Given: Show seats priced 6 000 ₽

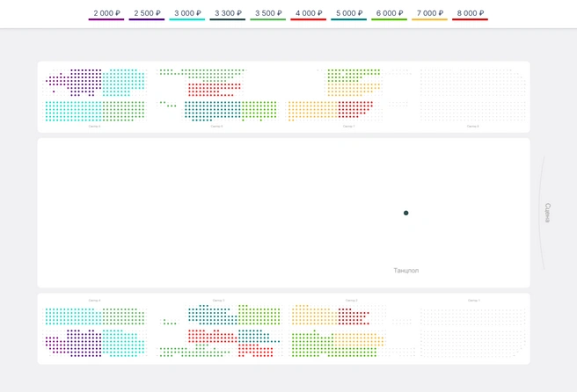Looking at the screenshot, I should [x=390, y=14].
